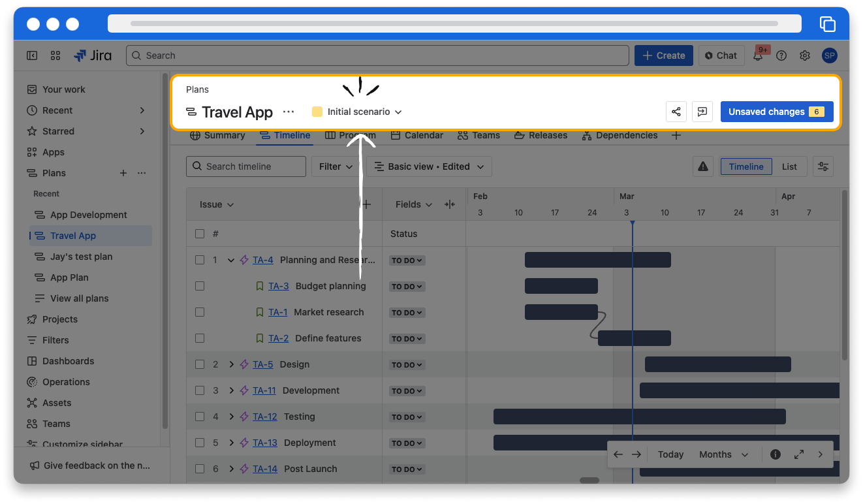The height and width of the screenshot is (504, 863).
Task: Open View all plans in sidebar
Action: (80, 298)
